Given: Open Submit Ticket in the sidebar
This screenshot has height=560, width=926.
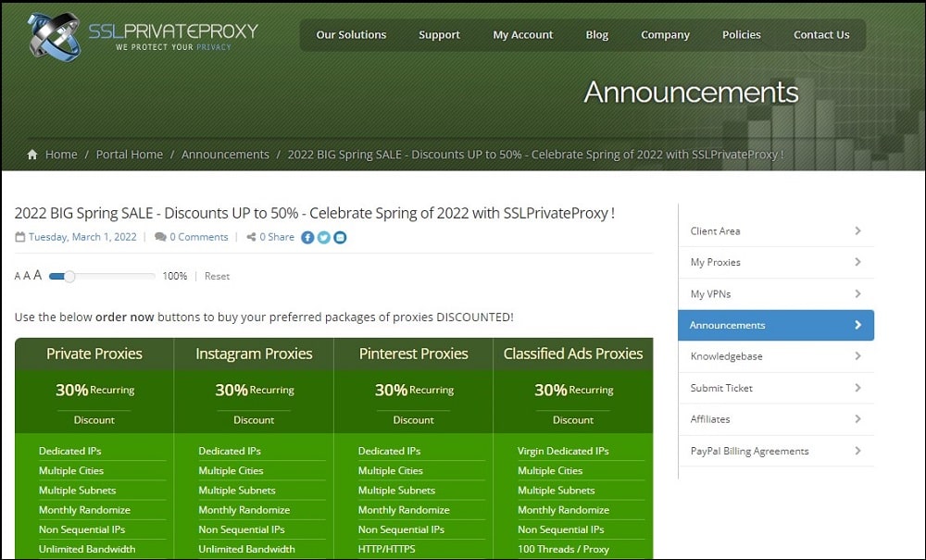Looking at the screenshot, I should click(x=776, y=388).
